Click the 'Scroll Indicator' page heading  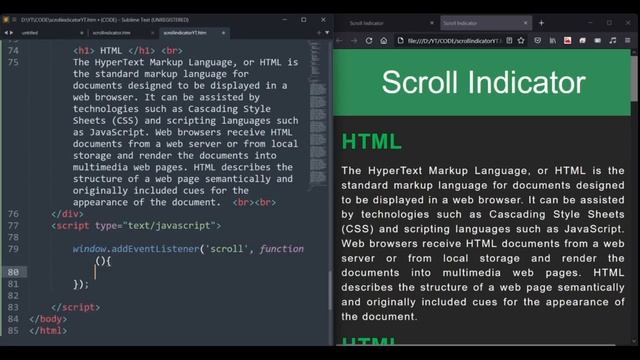point(483,82)
